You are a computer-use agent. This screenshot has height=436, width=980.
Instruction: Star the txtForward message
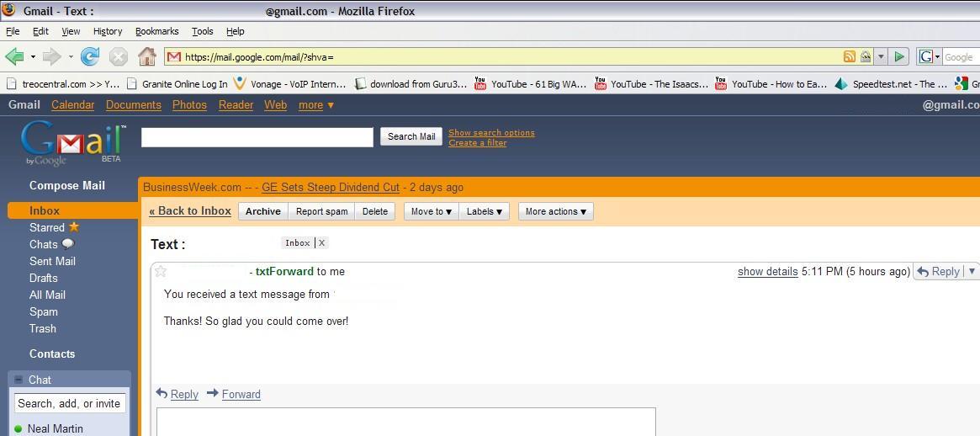click(x=161, y=271)
